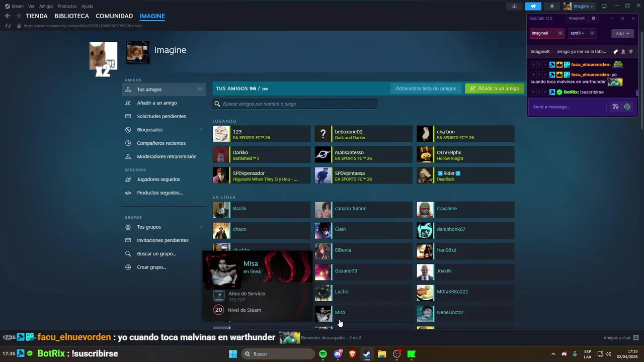Open the Ver menu
644x362 pixels.
tap(31, 6)
